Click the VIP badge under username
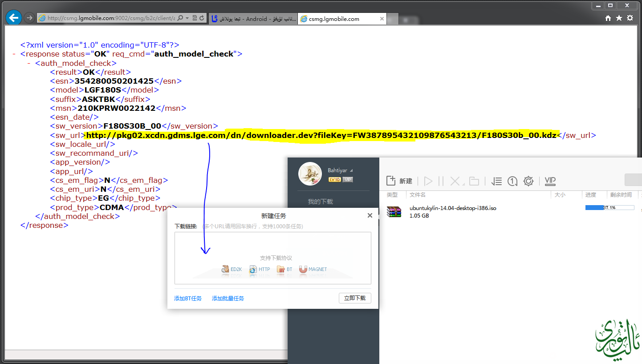The height and width of the screenshot is (364, 642). [348, 180]
